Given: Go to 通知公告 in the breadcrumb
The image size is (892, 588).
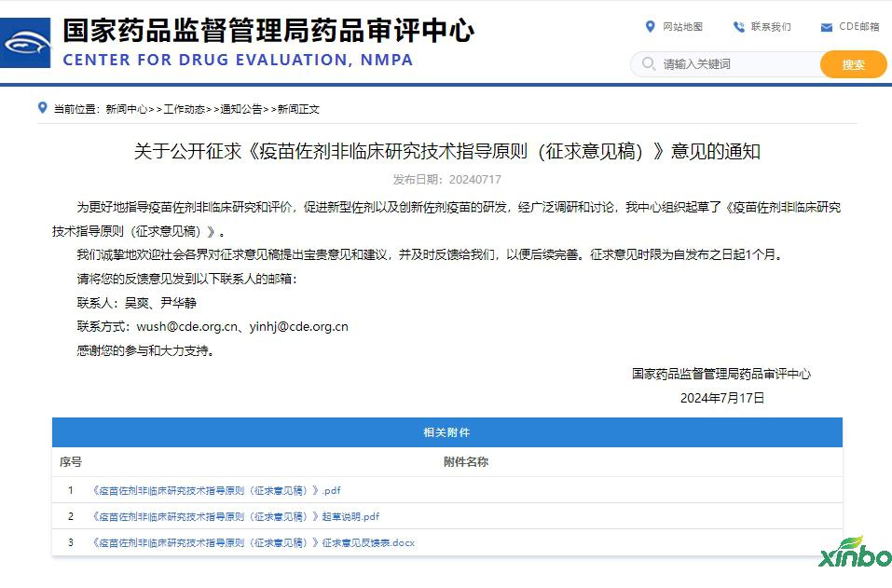Looking at the screenshot, I should click(x=241, y=109).
